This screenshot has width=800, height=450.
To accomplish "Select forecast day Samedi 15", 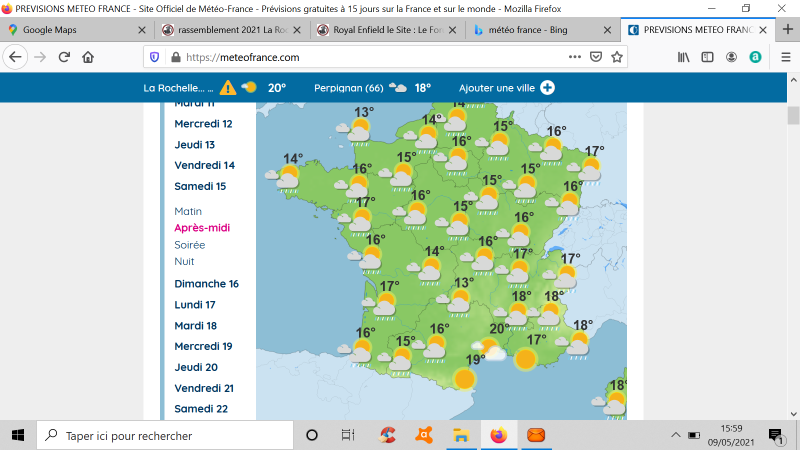I will pyautogui.click(x=200, y=186).
